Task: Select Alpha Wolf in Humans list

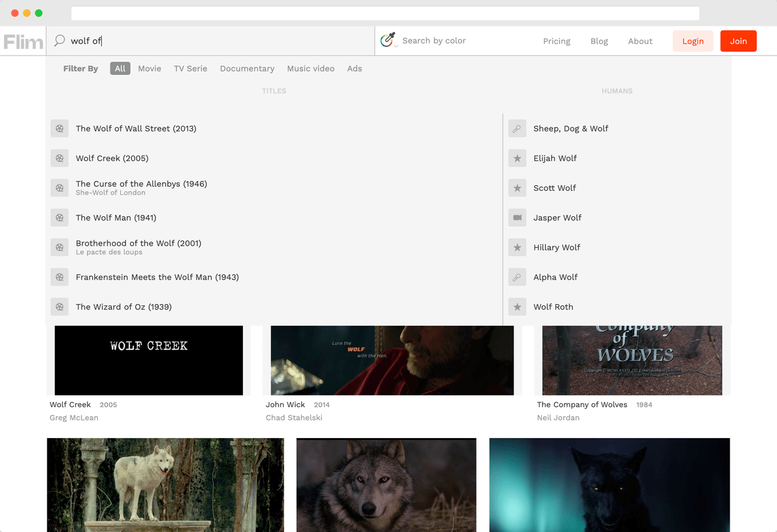Action: click(556, 277)
